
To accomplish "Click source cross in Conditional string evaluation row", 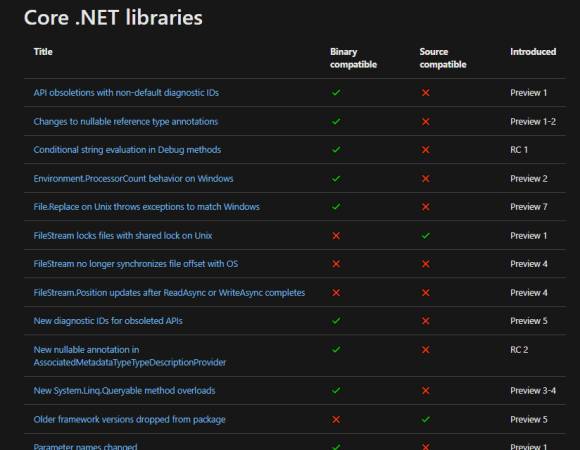I will (x=426, y=150).
